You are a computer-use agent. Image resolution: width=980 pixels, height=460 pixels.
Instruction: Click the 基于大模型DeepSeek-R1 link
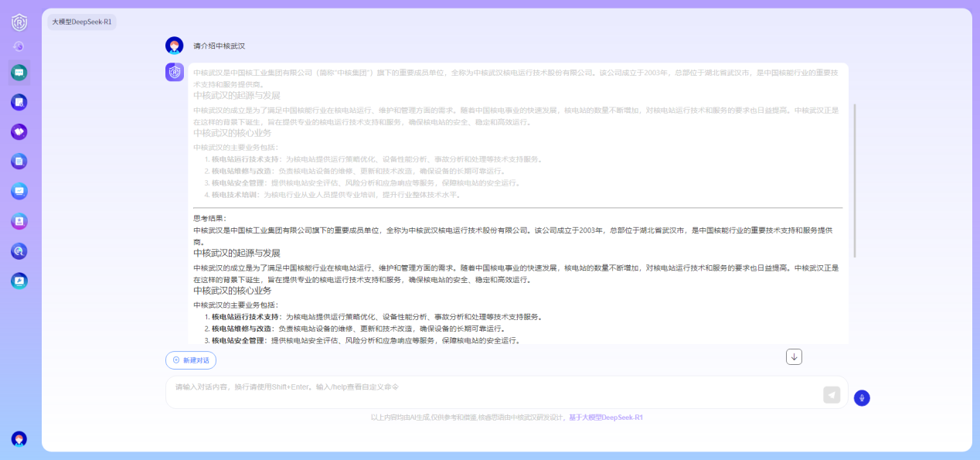(606, 417)
